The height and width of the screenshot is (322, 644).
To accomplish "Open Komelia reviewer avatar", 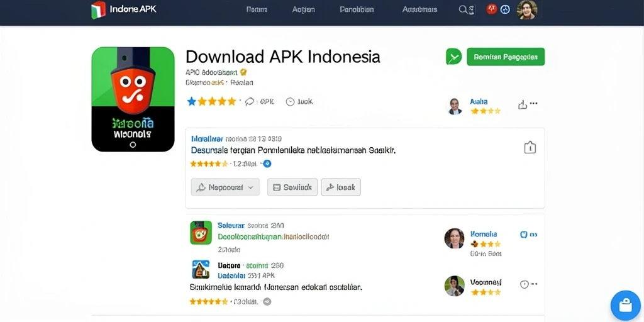I will (454, 238).
